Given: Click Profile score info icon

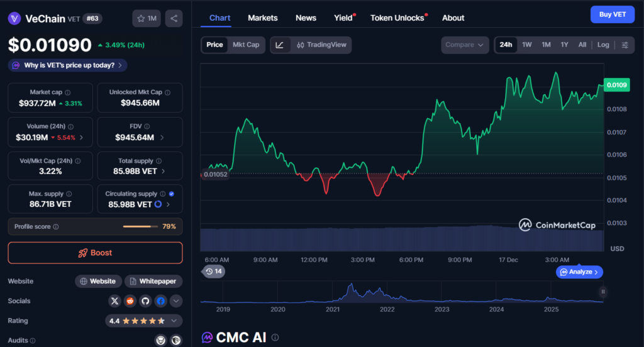Looking at the screenshot, I should click(x=56, y=227).
